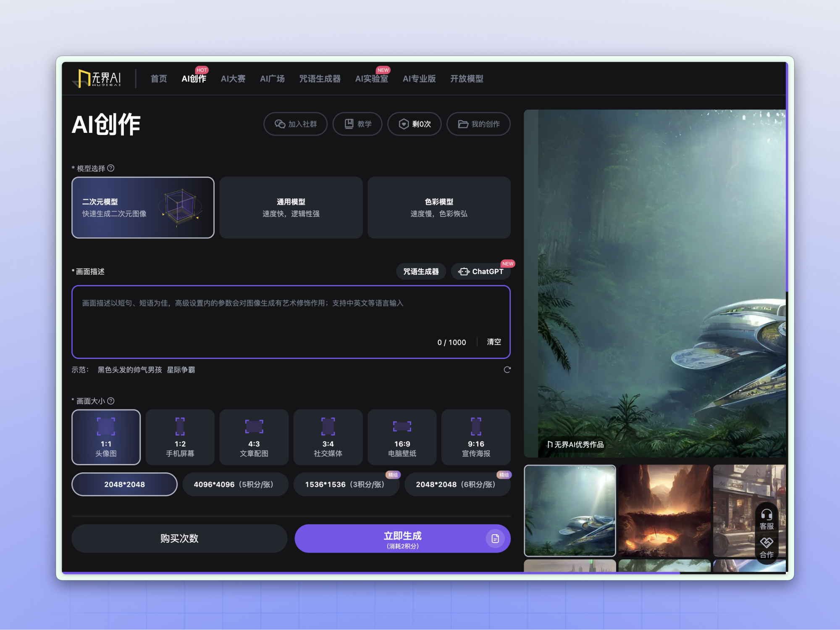
Task: Select the 色彩模型 model option
Action: click(x=438, y=208)
